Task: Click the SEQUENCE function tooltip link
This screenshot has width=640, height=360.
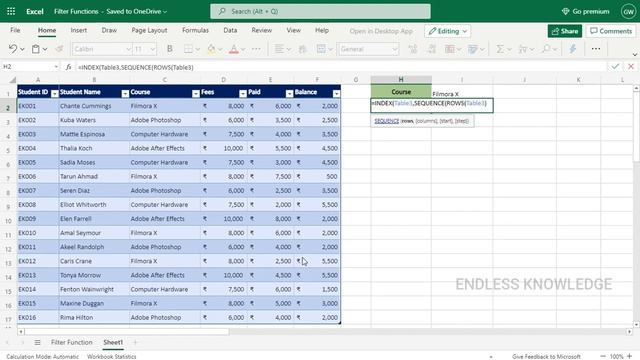Action: pyautogui.click(x=387, y=121)
